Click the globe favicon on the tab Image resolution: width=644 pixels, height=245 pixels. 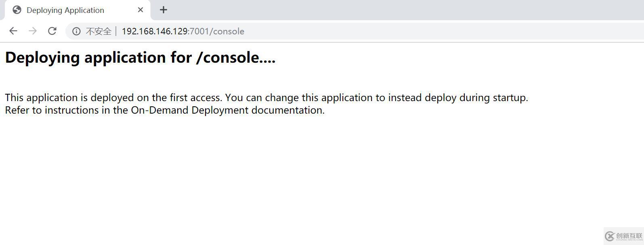coord(17,10)
